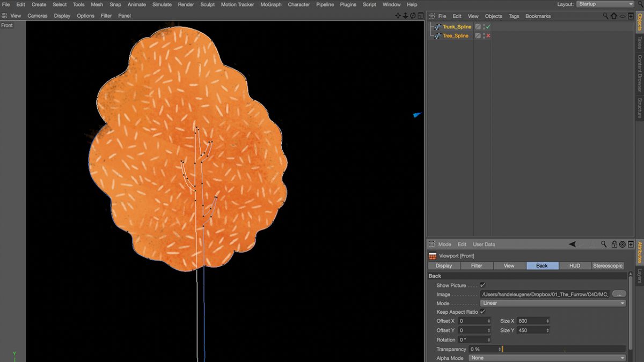This screenshot has height=362, width=644.
Task: Click the image browse '...' button
Action: pos(619,294)
